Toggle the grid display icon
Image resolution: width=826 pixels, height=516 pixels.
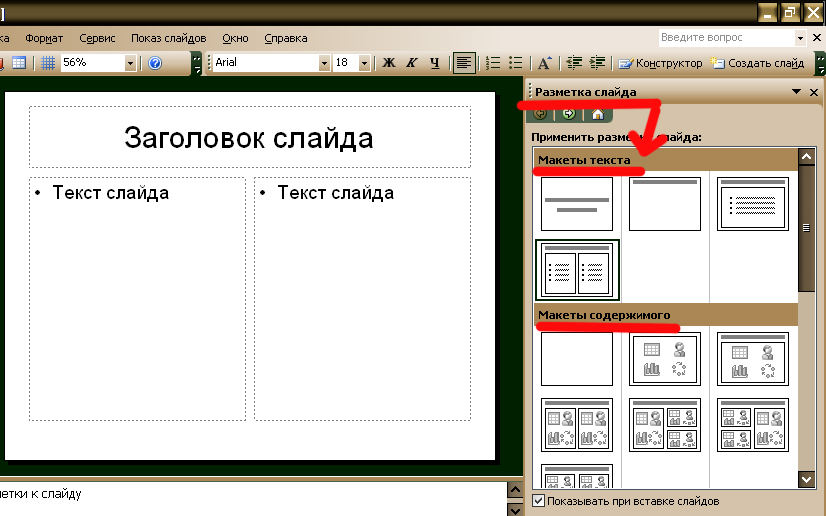pyautogui.click(x=48, y=63)
